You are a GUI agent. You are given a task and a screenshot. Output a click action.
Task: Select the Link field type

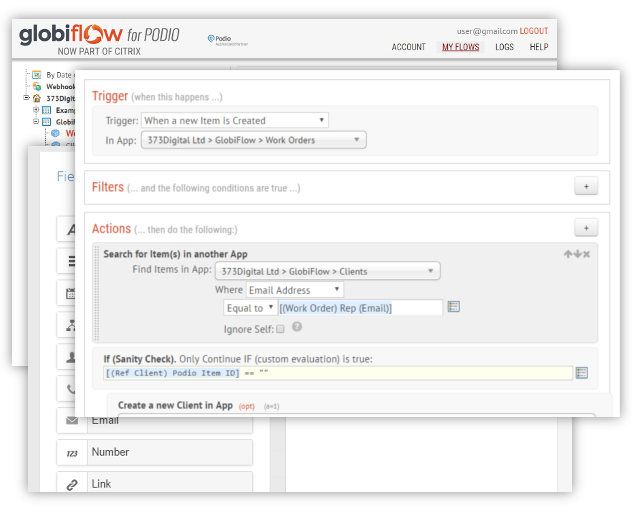point(155,482)
